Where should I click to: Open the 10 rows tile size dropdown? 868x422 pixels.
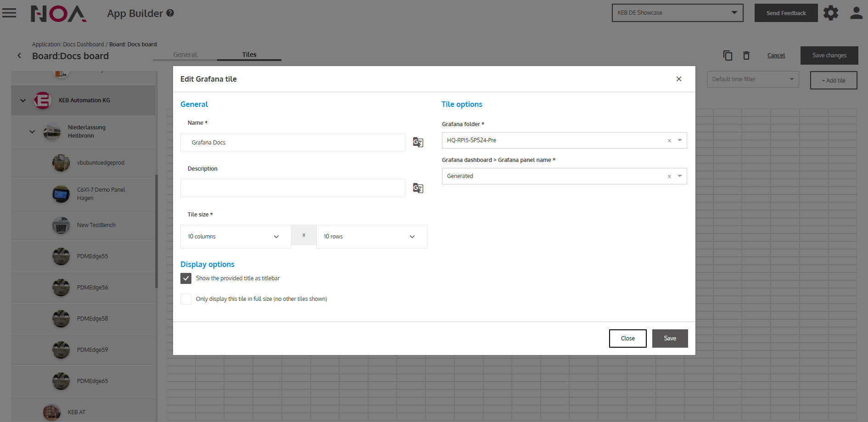pyautogui.click(x=371, y=237)
